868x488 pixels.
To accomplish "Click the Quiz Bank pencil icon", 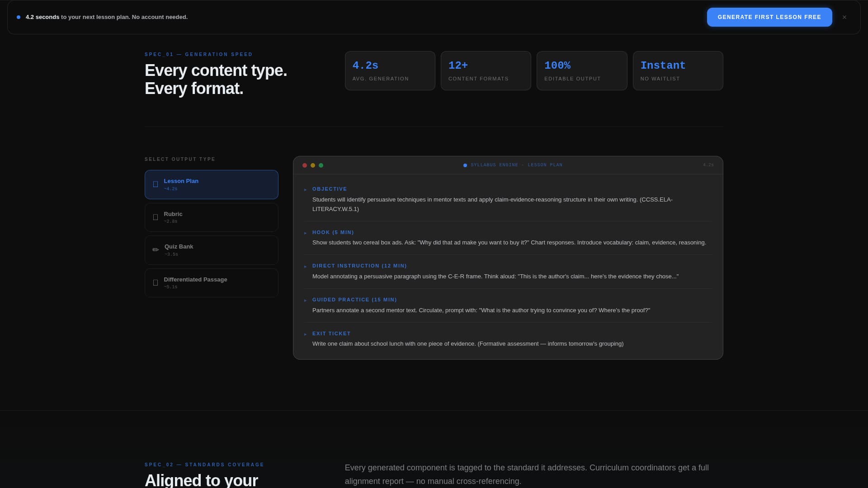I will [x=156, y=250].
